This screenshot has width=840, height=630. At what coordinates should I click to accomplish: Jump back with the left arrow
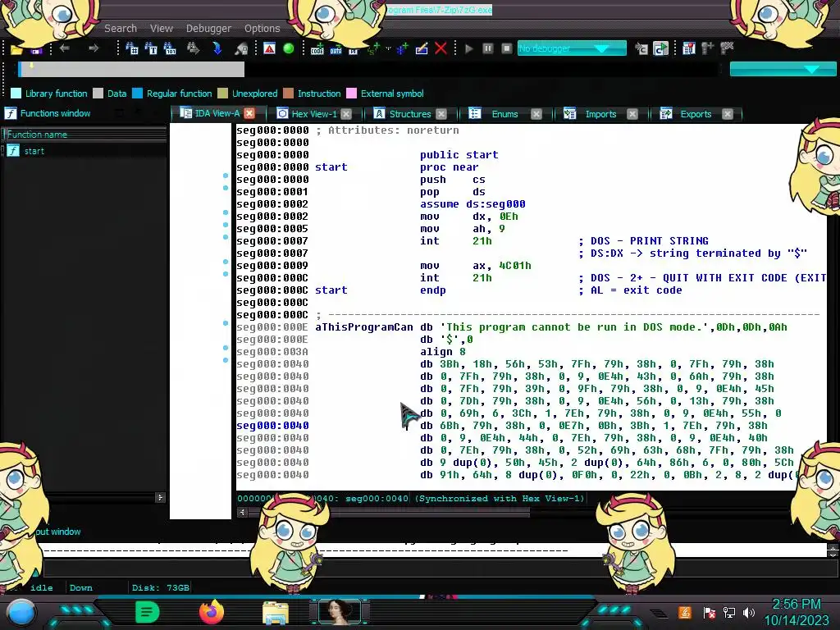(64, 48)
